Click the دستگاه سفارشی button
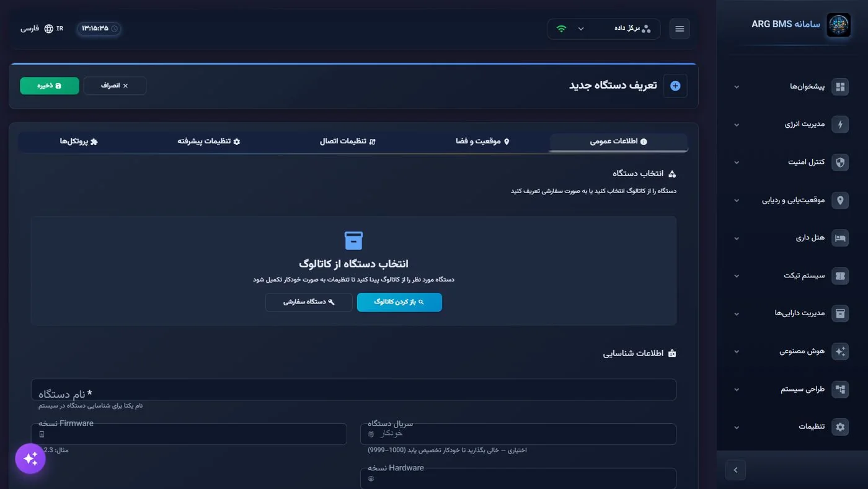The width and height of the screenshot is (868, 489). pyautogui.click(x=309, y=302)
